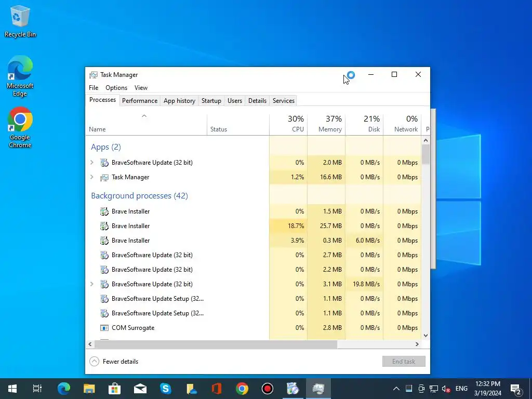Expand BraveSoftware Update using 3.1 MB
The height and width of the screenshot is (399, 532).
(x=91, y=284)
